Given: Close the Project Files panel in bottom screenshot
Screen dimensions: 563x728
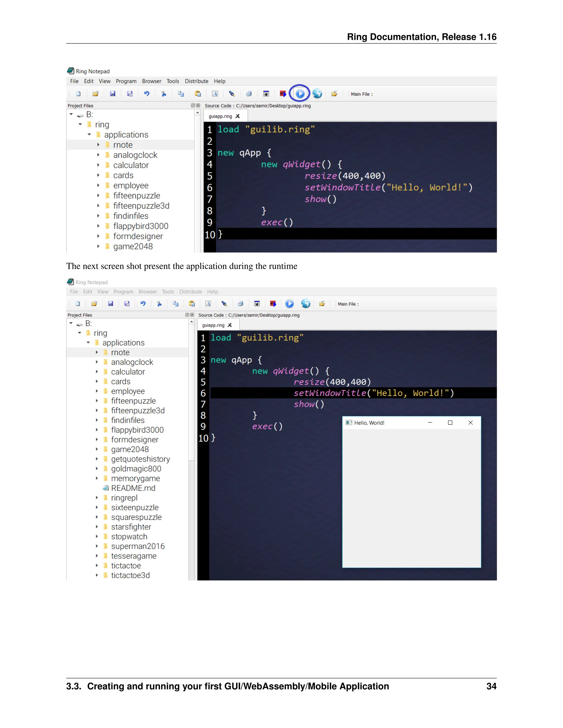Looking at the screenshot, I should tap(192, 315).
